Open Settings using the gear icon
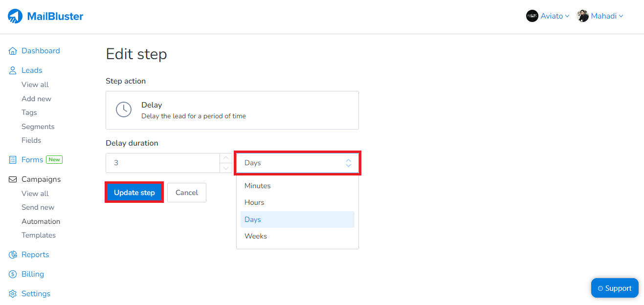The image size is (644, 305). tap(12, 293)
